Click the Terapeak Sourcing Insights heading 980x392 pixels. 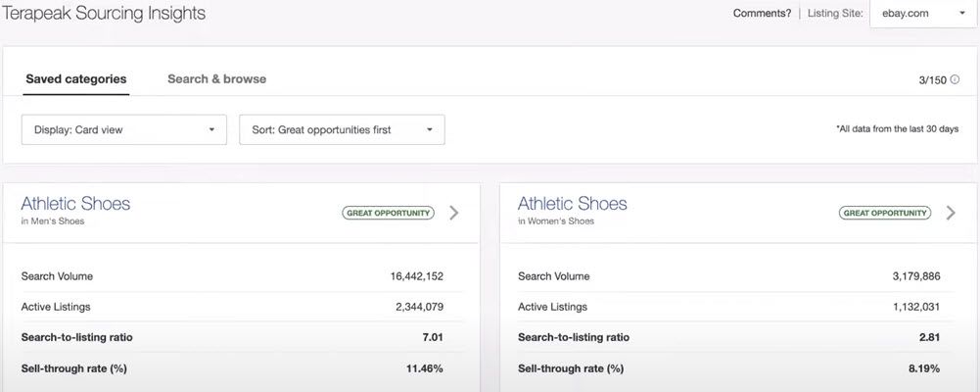(104, 13)
